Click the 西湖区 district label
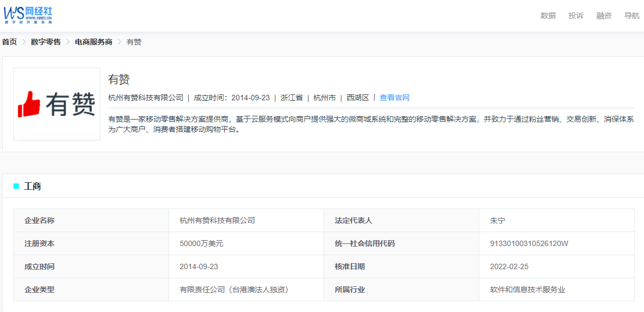This screenshot has width=644, height=312. click(357, 98)
